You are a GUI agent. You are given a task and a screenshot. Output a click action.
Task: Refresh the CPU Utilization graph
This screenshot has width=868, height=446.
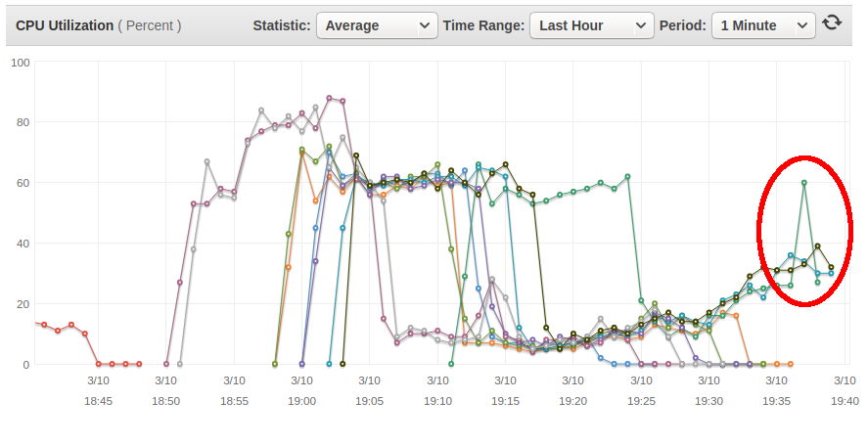(x=832, y=22)
